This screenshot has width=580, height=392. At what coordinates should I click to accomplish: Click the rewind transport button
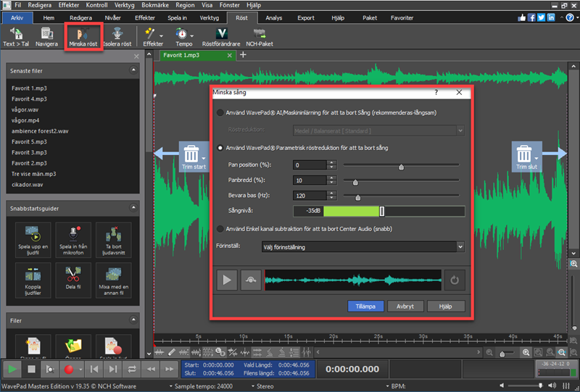point(151,369)
